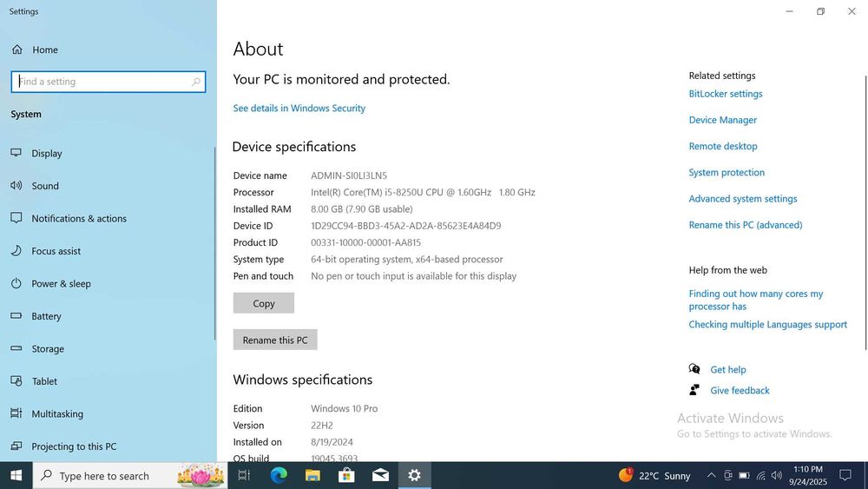The image size is (868, 489).
Task: Open Microsoft Store from taskbar
Action: point(346,475)
